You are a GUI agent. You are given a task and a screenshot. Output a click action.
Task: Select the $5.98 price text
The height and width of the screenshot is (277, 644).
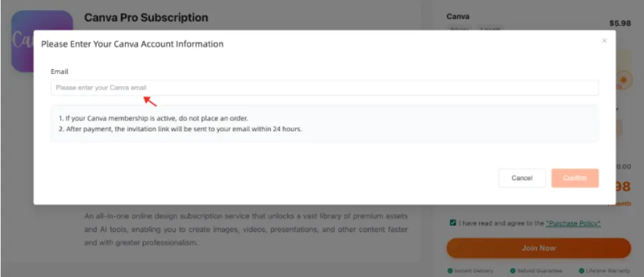tap(620, 24)
